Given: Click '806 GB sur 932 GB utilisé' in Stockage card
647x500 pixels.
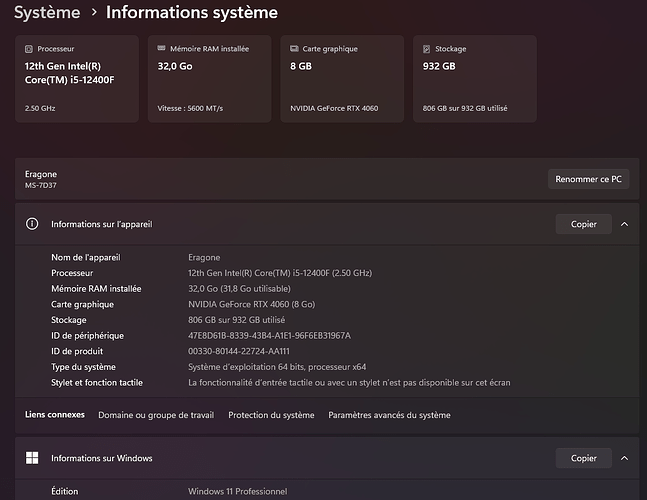Looking at the screenshot, I should [x=465, y=108].
